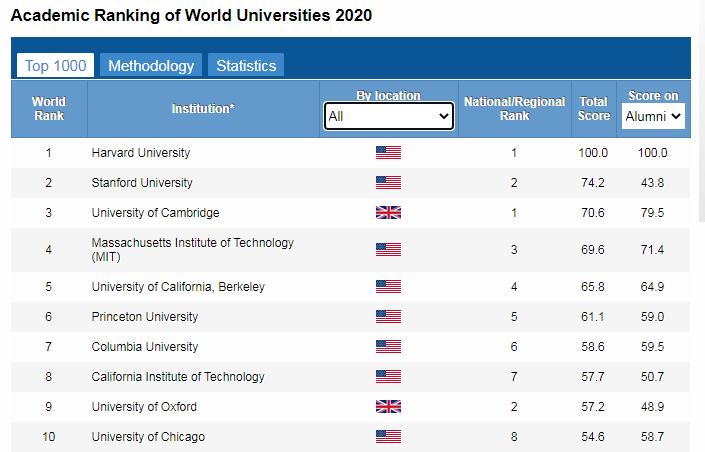
Task: Click Caltech's national rank 7
Action: [514, 377]
